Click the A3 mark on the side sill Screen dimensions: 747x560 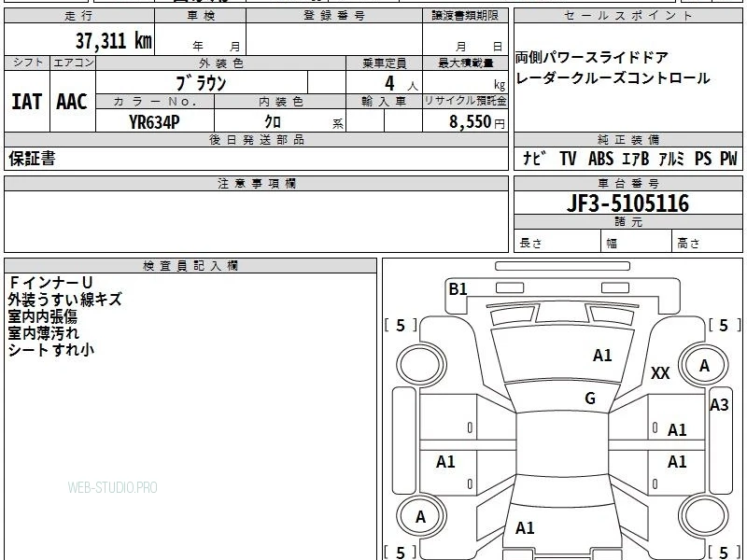(719, 405)
